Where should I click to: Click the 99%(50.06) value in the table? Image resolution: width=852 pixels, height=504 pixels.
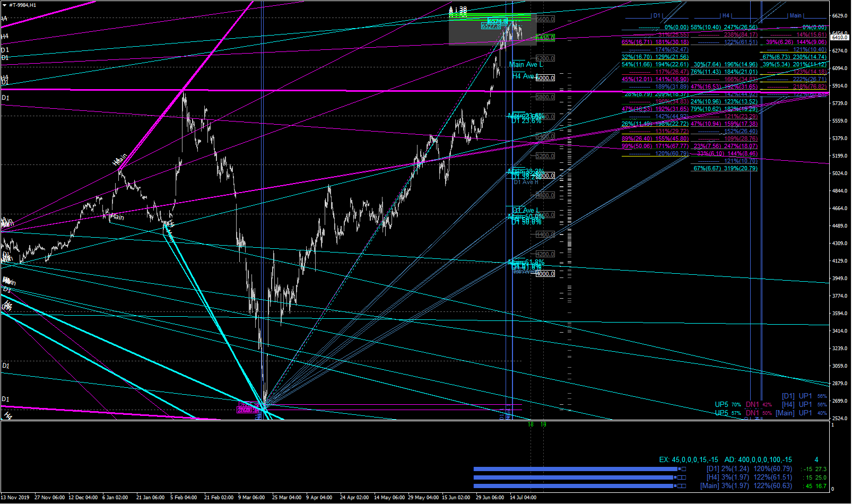point(637,146)
